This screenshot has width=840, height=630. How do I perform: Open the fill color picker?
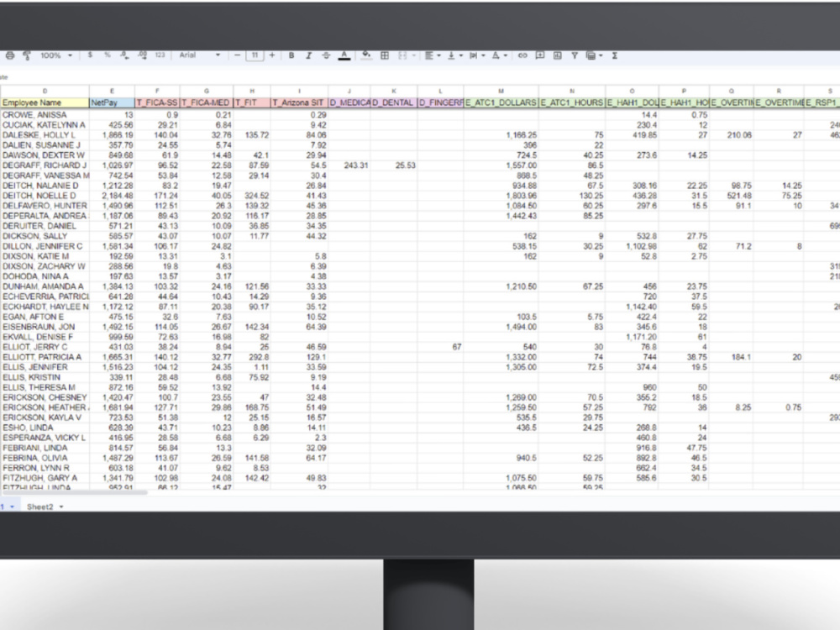click(366, 55)
